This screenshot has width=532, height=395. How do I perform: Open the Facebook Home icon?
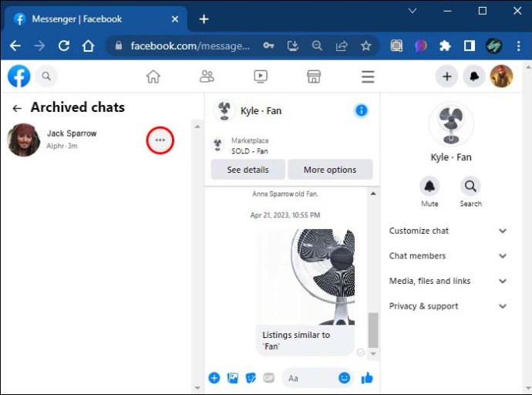click(153, 76)
